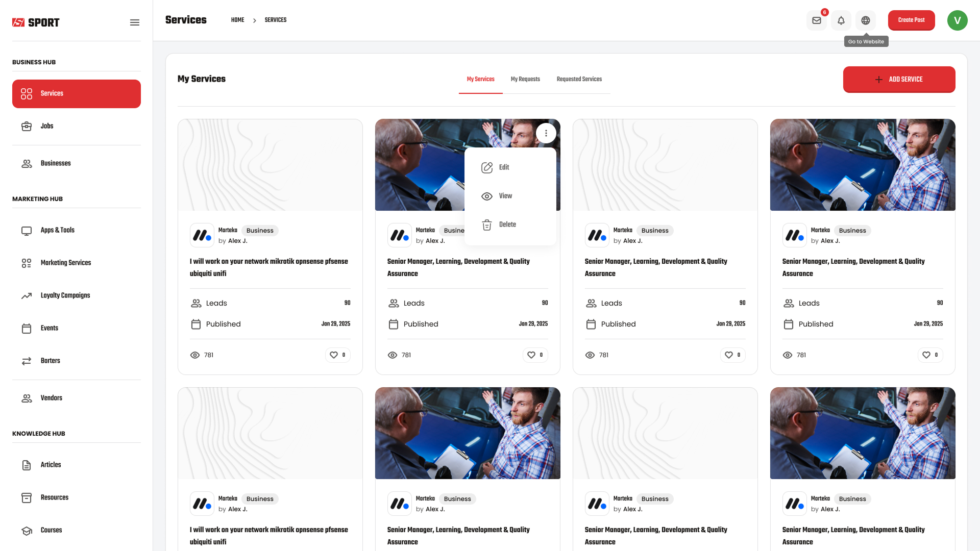Select Edit in the card context menu
This screenshot has height=551, width=980.
[x=510, y=167]
